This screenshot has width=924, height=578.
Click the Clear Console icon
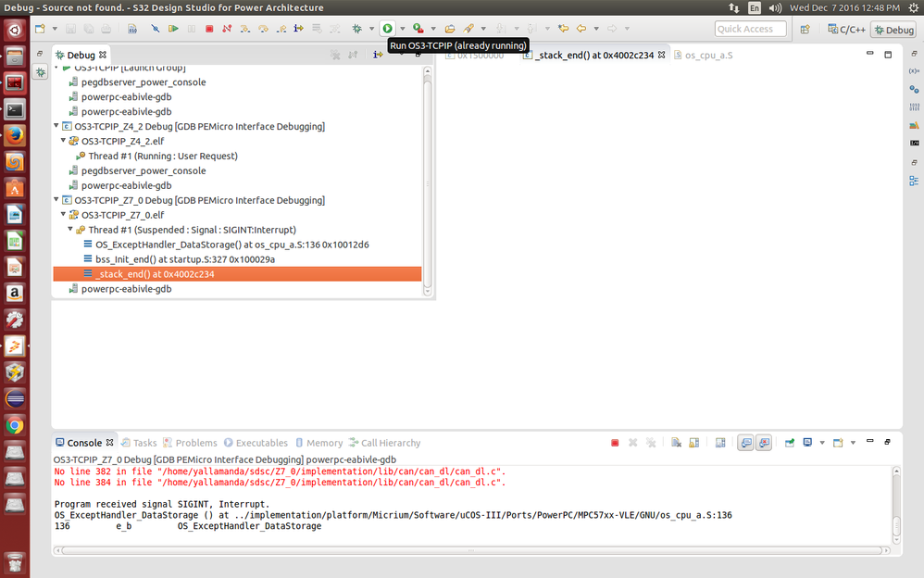(x=676, y=443)
